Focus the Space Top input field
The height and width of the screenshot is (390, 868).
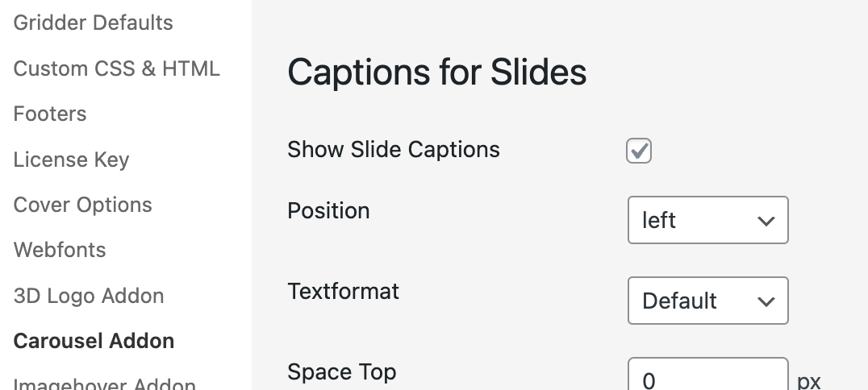coord(707,377)
